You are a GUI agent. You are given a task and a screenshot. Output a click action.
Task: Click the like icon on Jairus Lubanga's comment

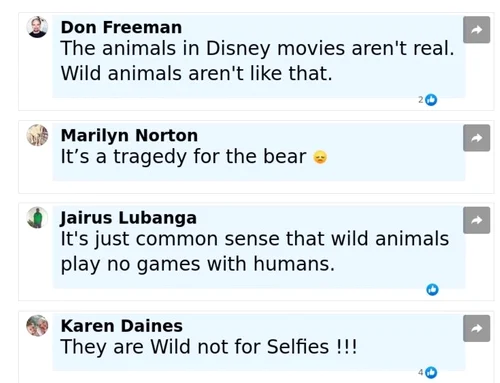pos(432,290)
